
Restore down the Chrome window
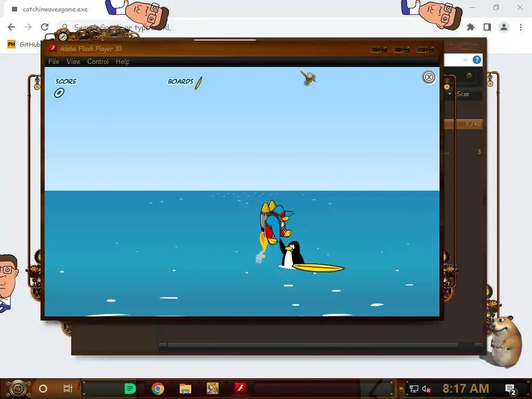click(x=496, y=7)
